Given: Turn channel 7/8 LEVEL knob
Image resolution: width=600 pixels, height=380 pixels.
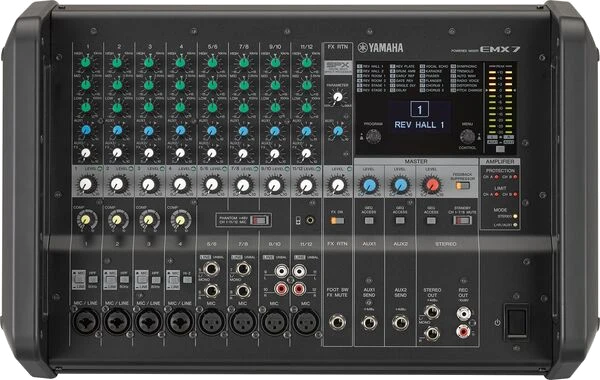Looking at the screenshot, I should tap(243, 185).
